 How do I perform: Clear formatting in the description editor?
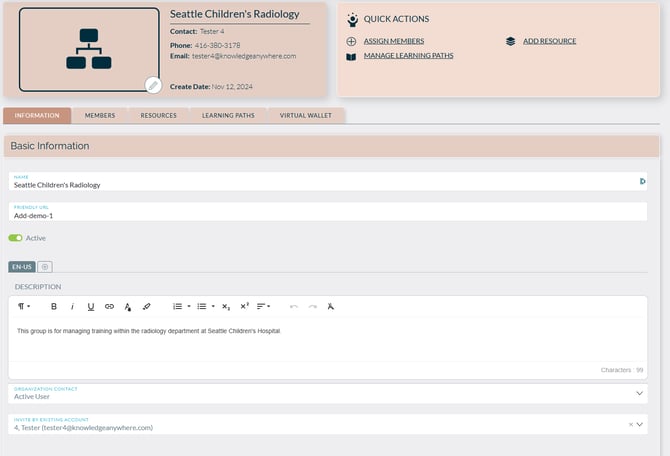click(331, 306)
